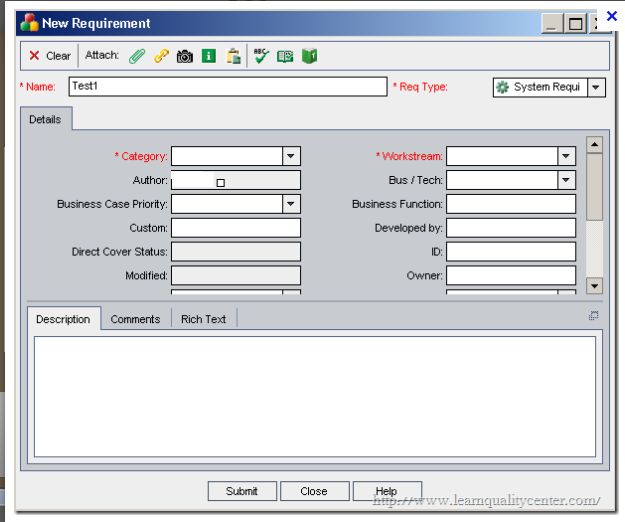Click the Clear button in toolbar
625x522 pixels.
(50, 56)
